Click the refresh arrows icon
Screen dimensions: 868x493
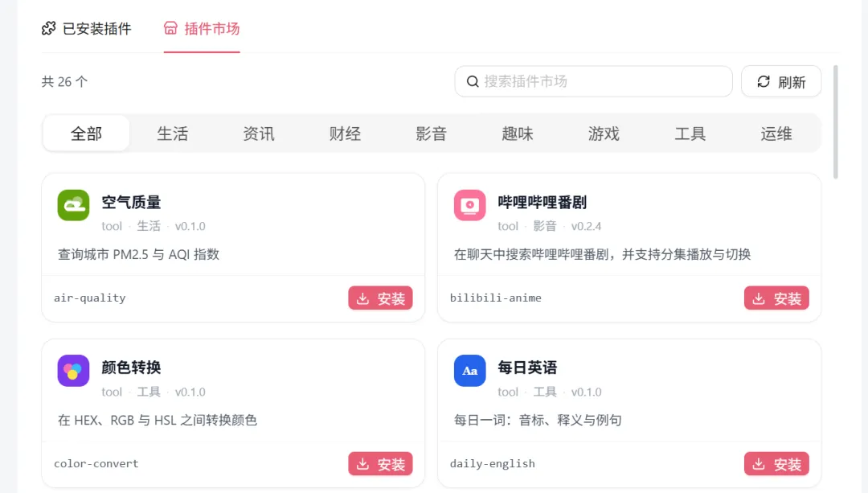point(764,81)
